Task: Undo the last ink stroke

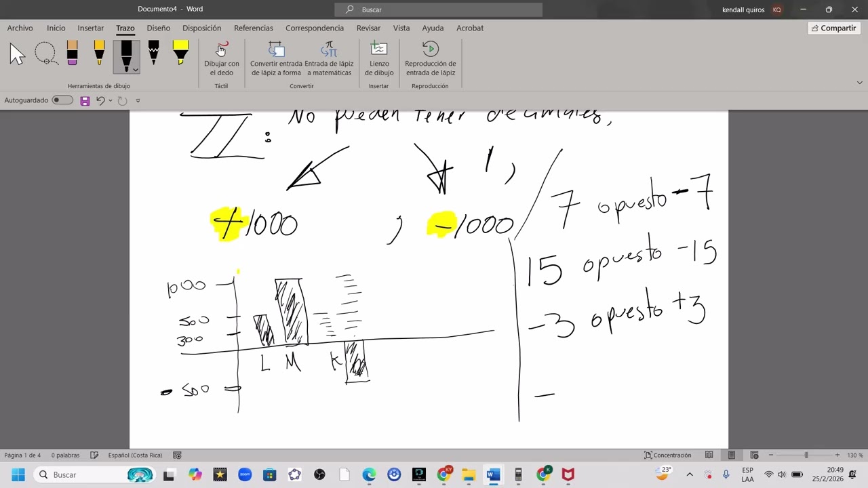Action: coord(100,100)
